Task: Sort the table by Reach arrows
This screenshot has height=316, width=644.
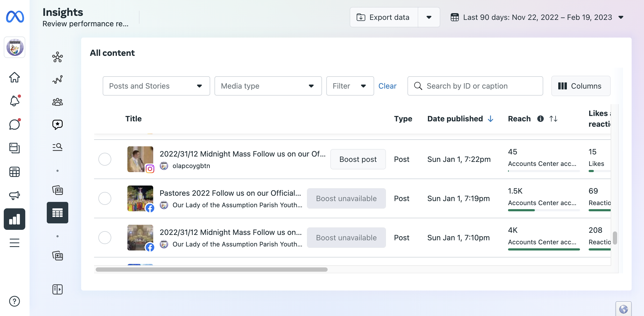Action: (x=553, y=119)
